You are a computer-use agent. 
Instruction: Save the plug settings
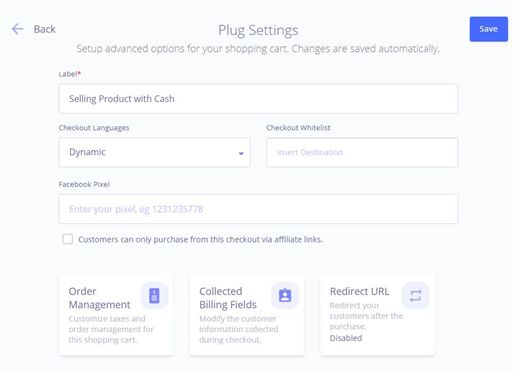point(489,29)
